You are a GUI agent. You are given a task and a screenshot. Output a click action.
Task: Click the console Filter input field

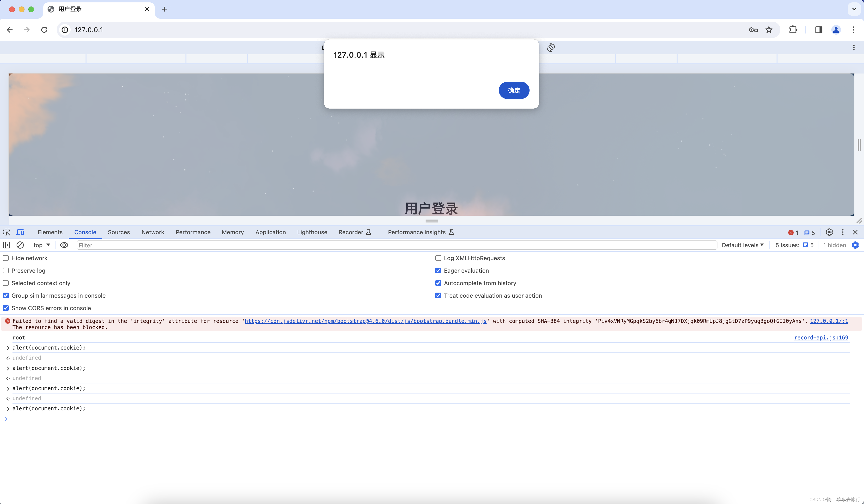click(x=396, y=245)
